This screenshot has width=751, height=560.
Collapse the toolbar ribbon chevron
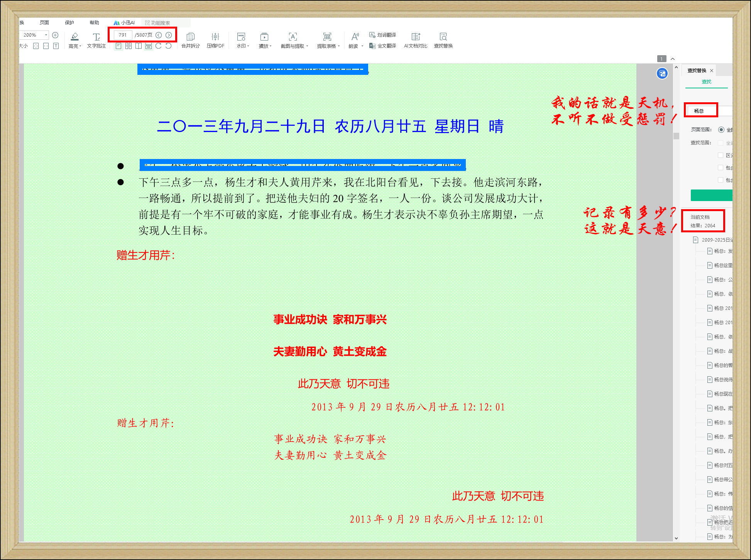coord(673,59)
